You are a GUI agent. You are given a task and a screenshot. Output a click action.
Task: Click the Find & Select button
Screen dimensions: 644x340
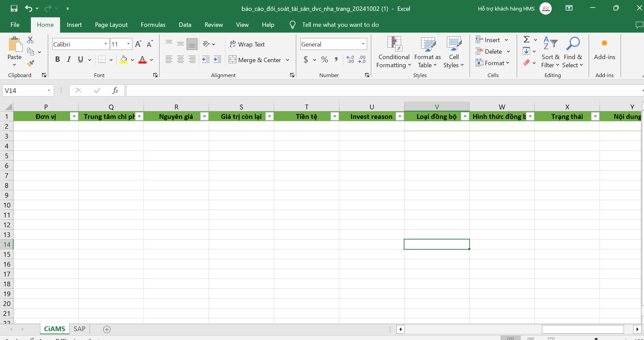point(572,52)
